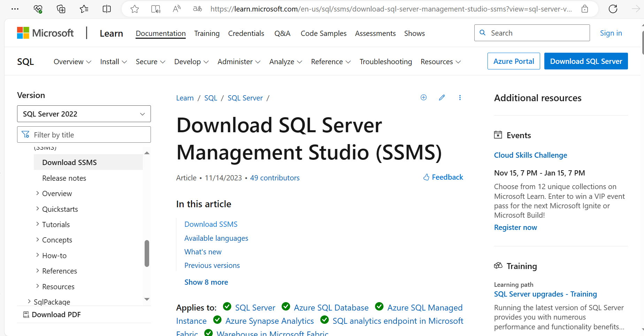Click the plus icon above the article title
644x336 pixels.
[x=423, y=97]
